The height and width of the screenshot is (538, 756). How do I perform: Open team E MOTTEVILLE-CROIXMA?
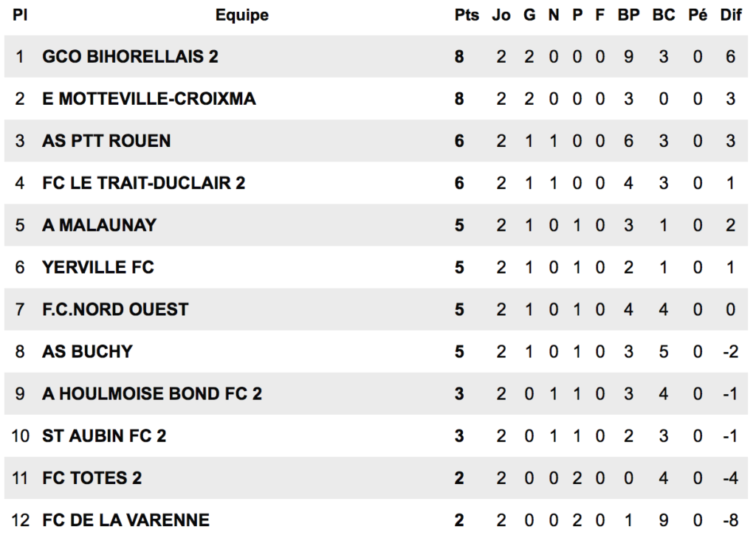(149, 99)
